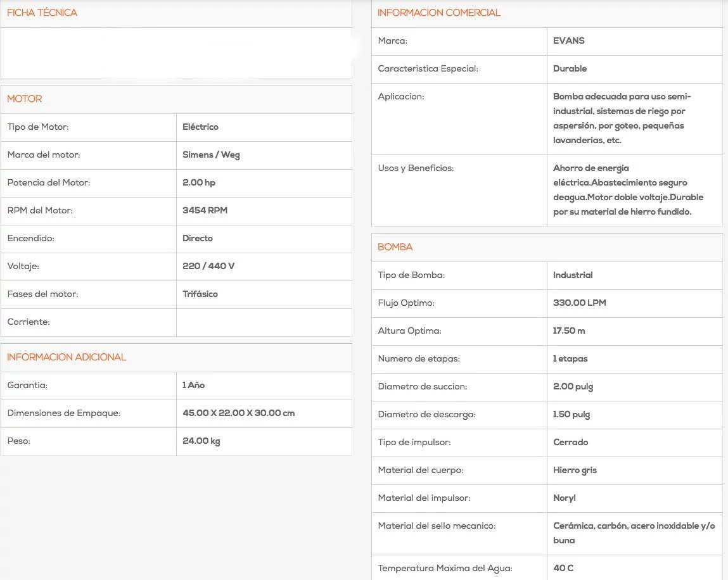Select the 1 Año warranty value

[x=193, y=385]
